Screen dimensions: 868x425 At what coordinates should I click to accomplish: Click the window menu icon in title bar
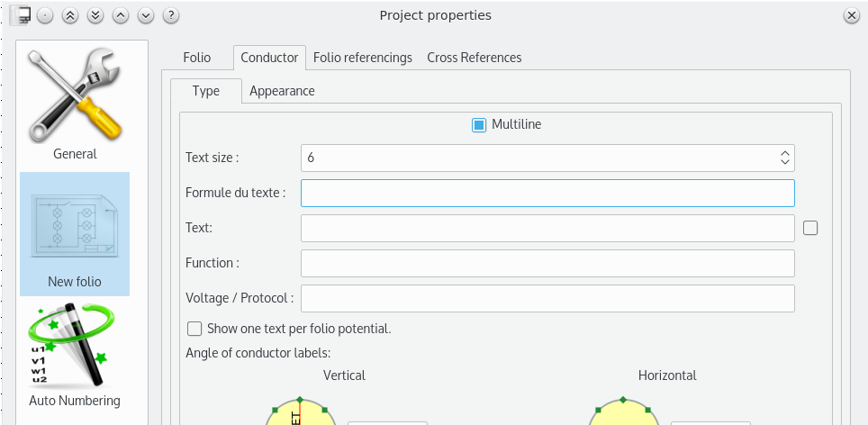coord(21,15)
